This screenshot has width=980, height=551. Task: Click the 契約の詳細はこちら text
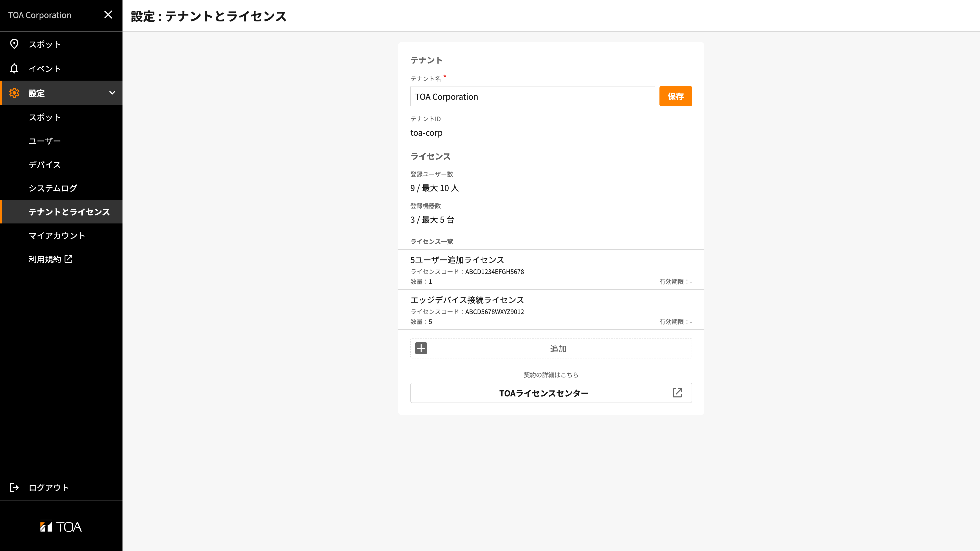551,375
